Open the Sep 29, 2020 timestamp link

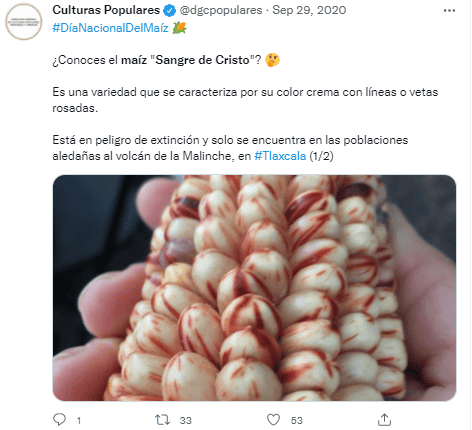(x=309, y=10)
